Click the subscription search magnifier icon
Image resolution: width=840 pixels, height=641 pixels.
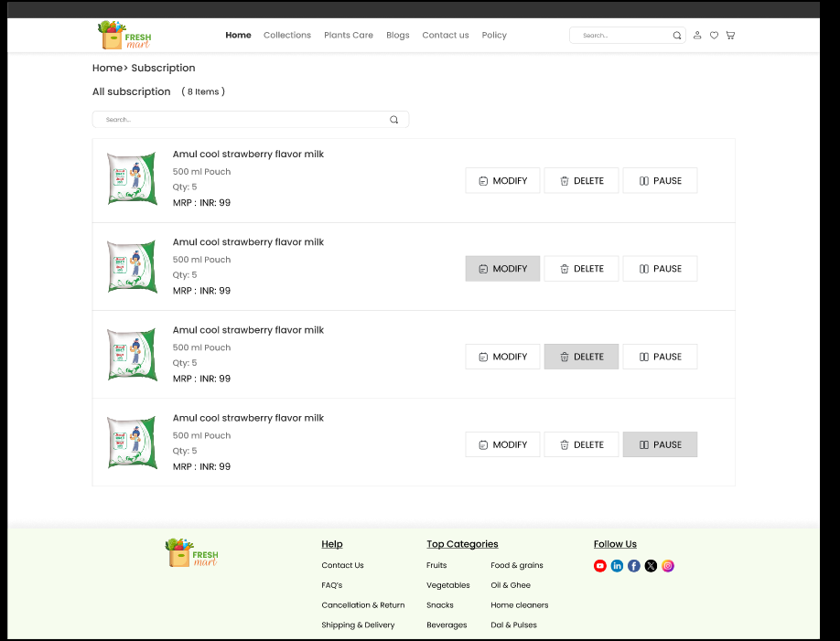(x=393, y=120)
